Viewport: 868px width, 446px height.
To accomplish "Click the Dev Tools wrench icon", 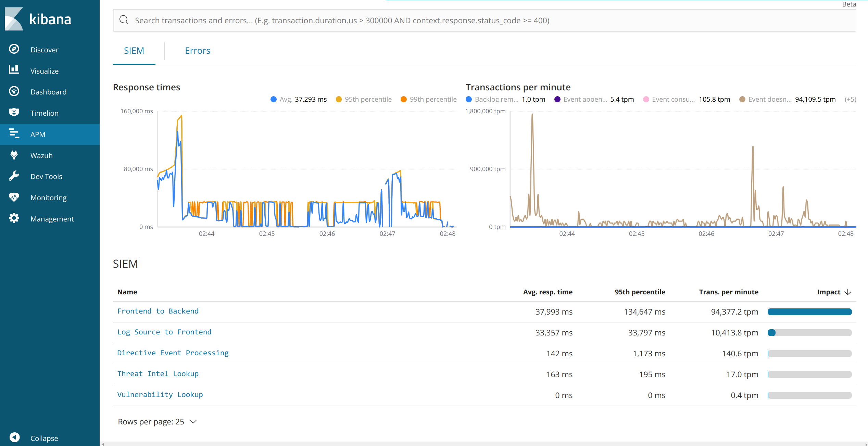I will tap(14, 176).
